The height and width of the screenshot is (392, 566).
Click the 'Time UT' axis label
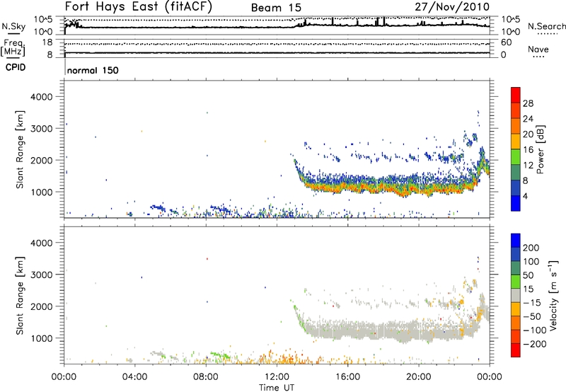click(x=277, y=387)
